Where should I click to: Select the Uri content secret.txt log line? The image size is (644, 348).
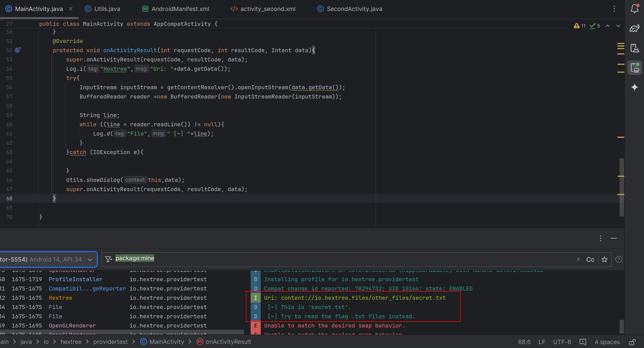[x=355, y=298]
